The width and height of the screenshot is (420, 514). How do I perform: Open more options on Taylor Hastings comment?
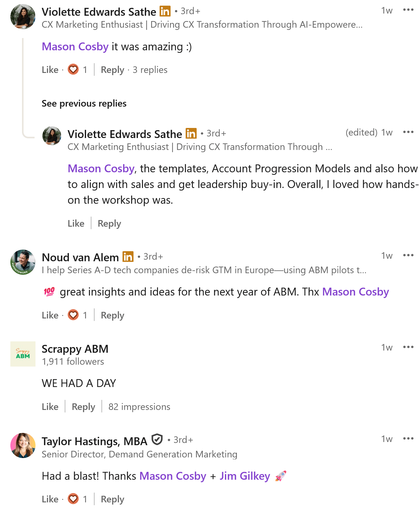click(x=408, y=439)
